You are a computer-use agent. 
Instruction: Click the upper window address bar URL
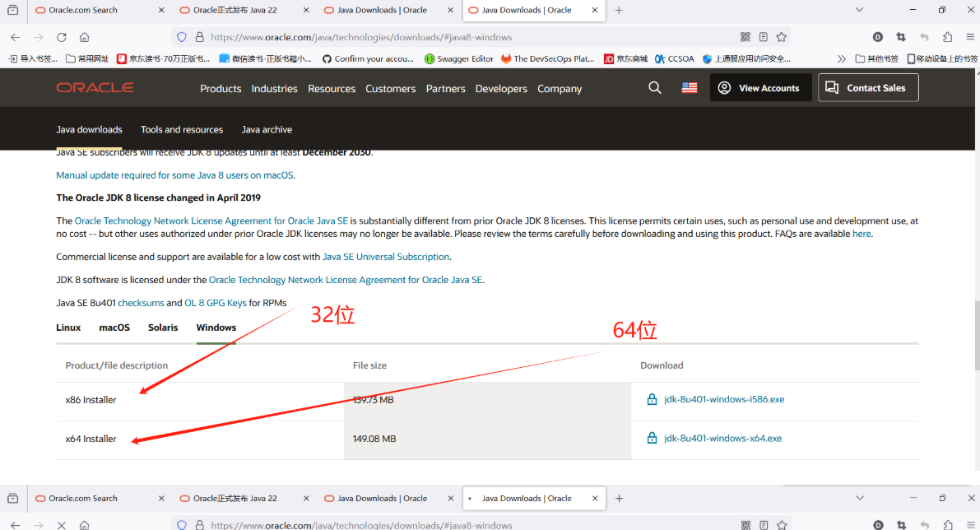361,38
